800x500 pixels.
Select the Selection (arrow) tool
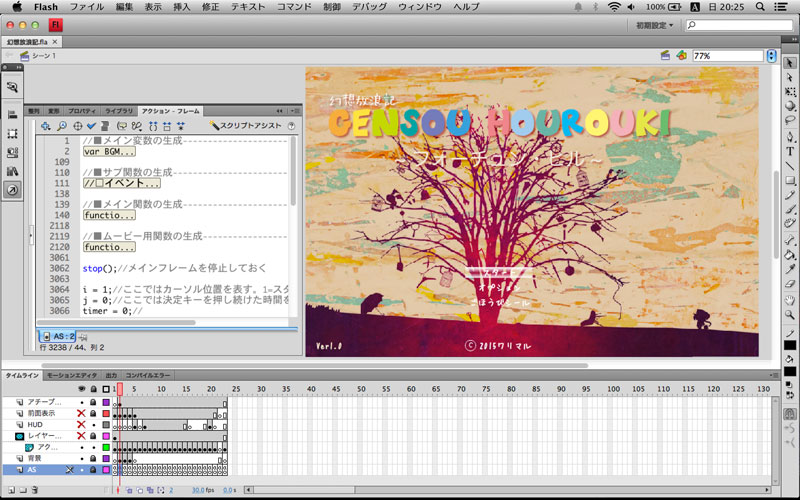point(790,63)
